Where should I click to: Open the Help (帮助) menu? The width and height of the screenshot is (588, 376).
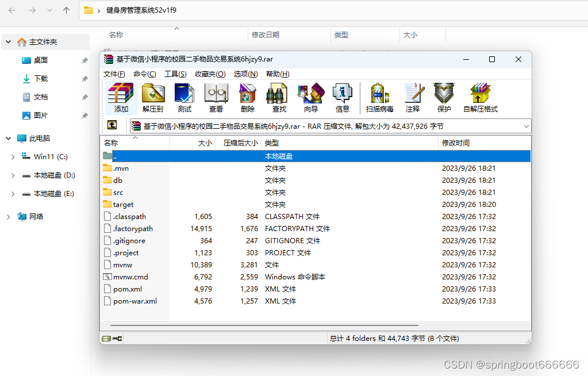278,74
